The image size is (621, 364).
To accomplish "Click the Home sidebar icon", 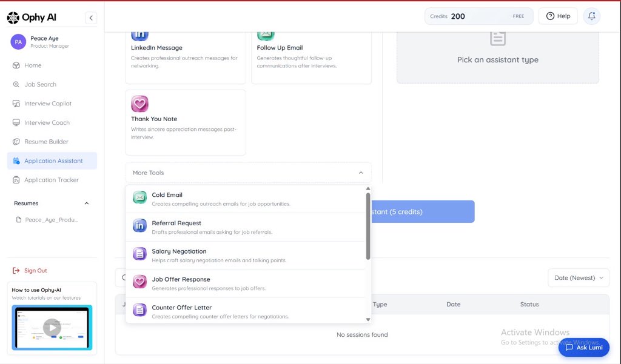I will tap(16, 65).
